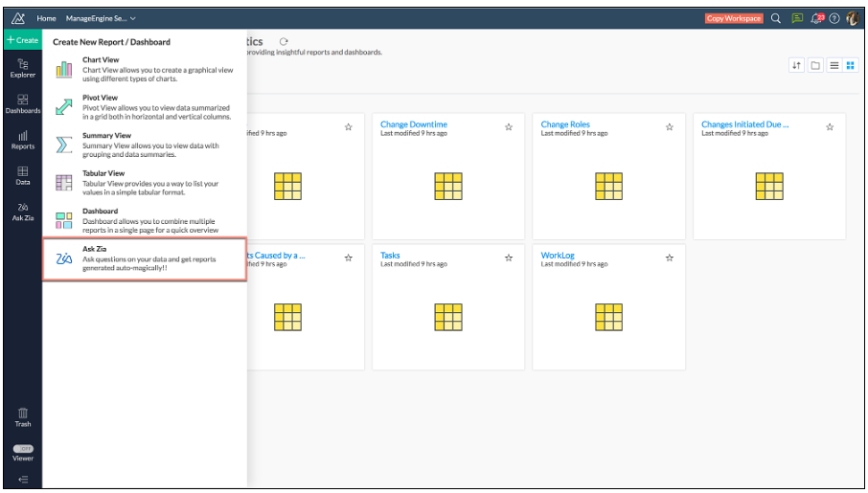
Task: Favorite the Change Roles report star
Action: 670,127
